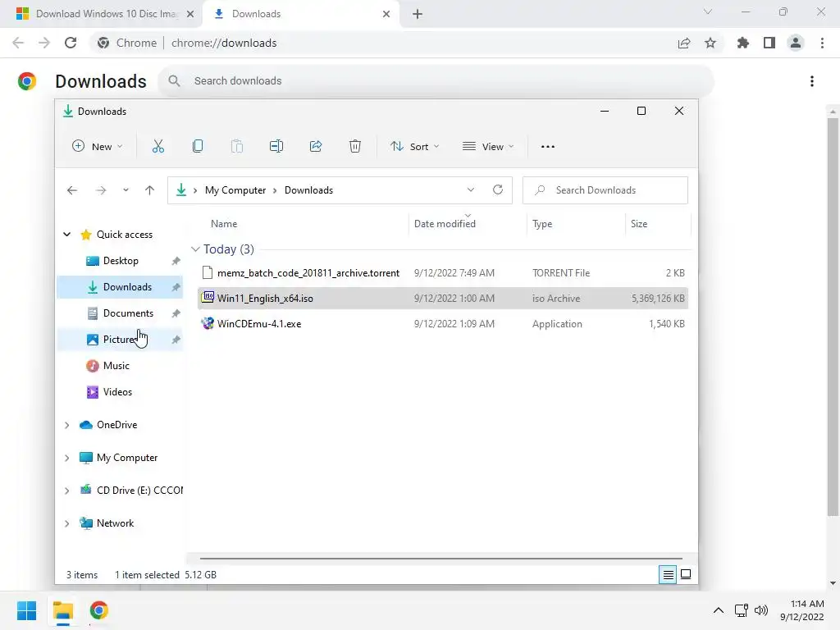The width and height of the screenshot is (840, 630).
Task: Show hidden system tray icons
Action: point(719,610)
